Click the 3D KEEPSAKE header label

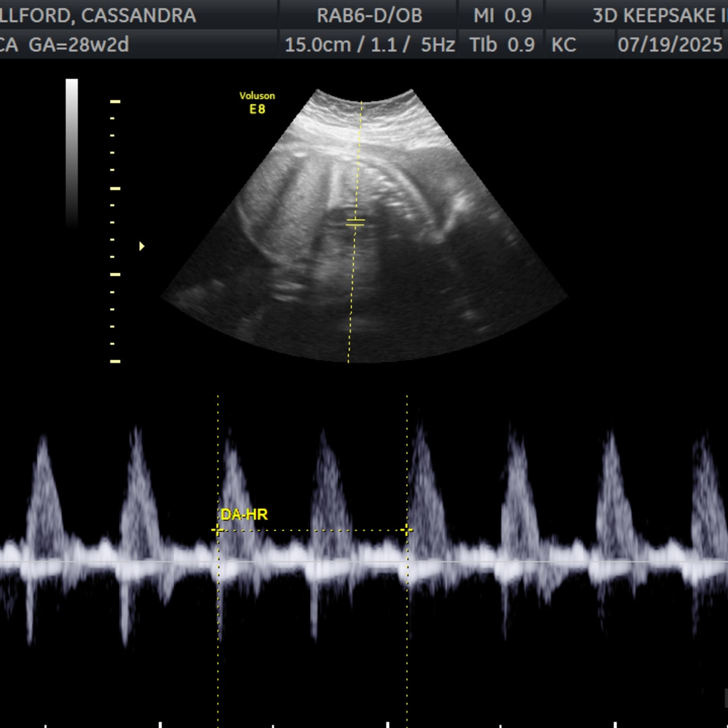[657, 16]
